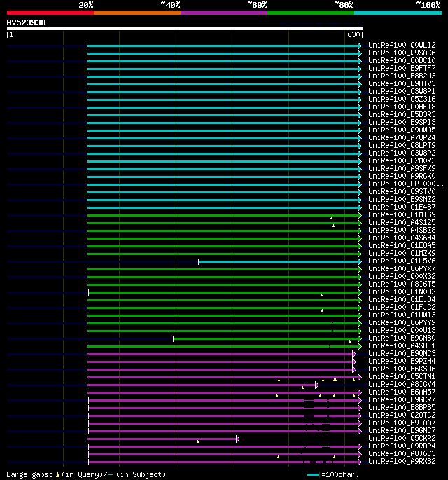448x480 pixels.
Task: Select the UniRef100_C0HFT8 label
Action: (x=402, y=107)
